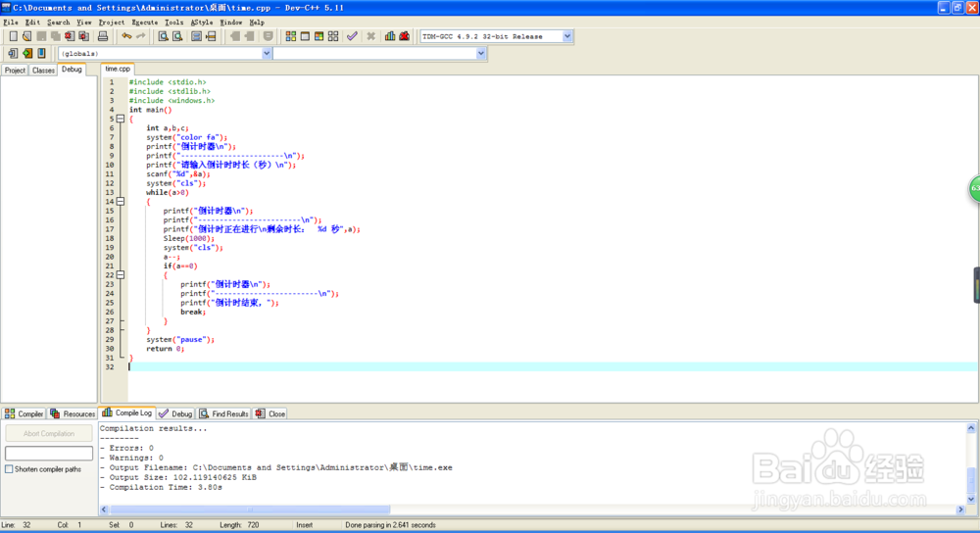Open the File menu
The width and height of the screenshot is (980, 533).
click(x=11, y=22)
